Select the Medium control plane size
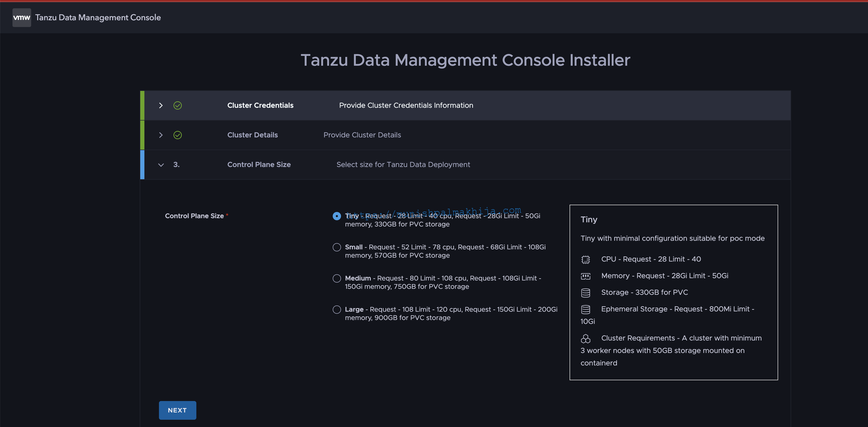This screenshot has height=427, width=868. click(337, 278)
